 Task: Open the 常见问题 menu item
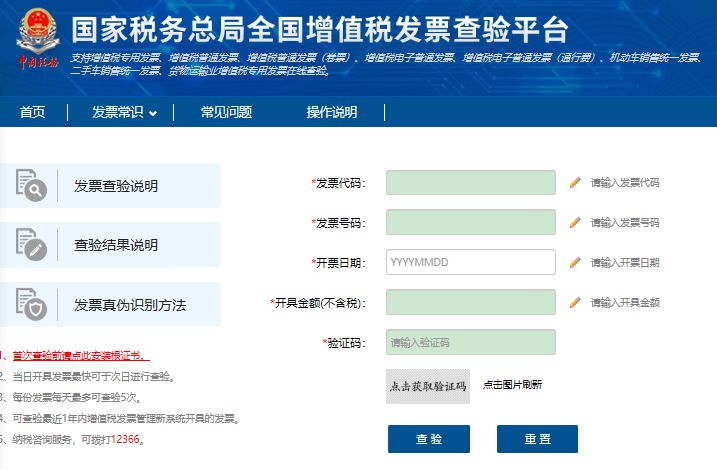coord(226,112)
